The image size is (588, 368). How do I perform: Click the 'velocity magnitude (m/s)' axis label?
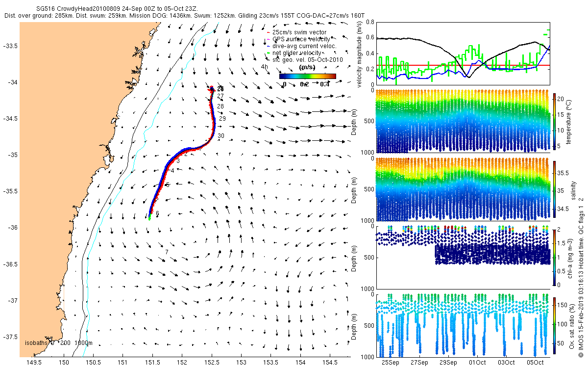pos(360,53)
